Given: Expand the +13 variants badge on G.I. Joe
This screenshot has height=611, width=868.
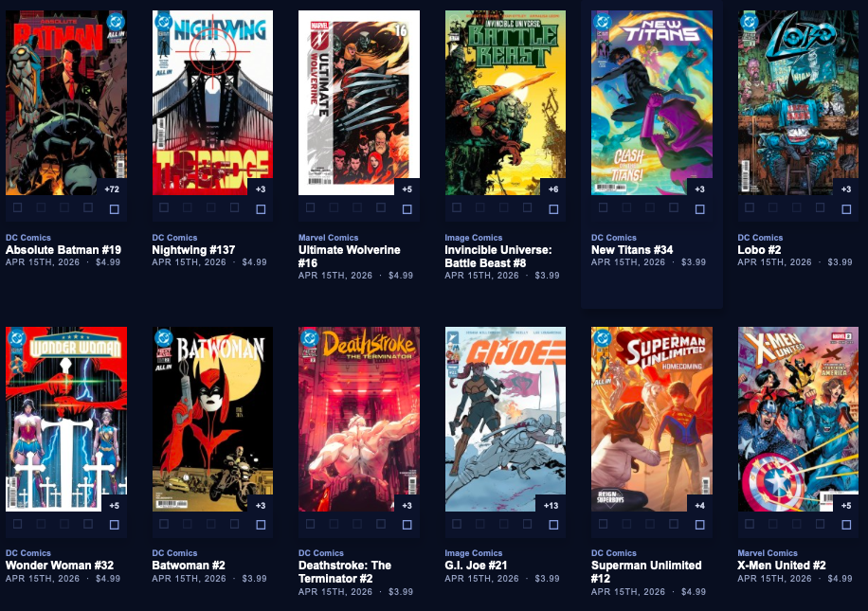Looking at the screenshot, I should click(x=551, y=505).
